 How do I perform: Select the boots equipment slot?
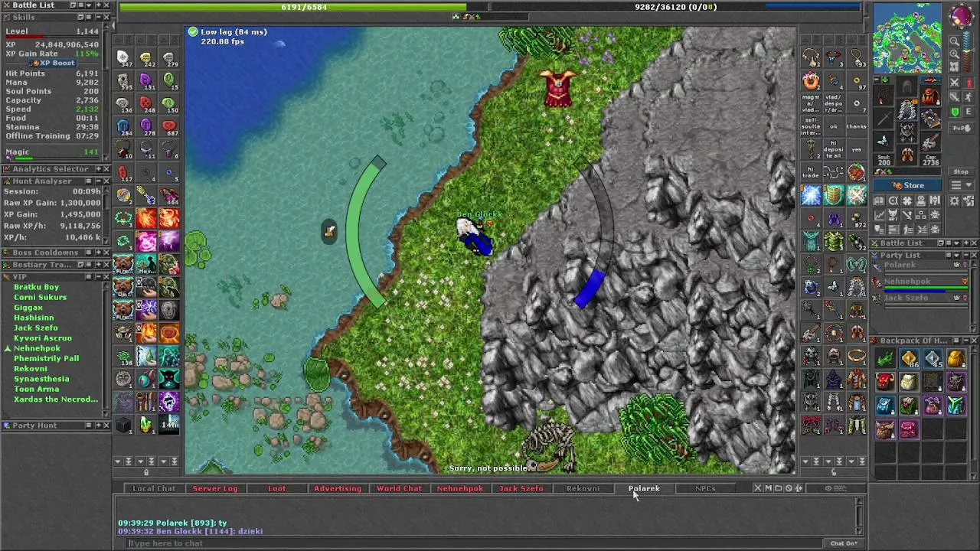906,155
